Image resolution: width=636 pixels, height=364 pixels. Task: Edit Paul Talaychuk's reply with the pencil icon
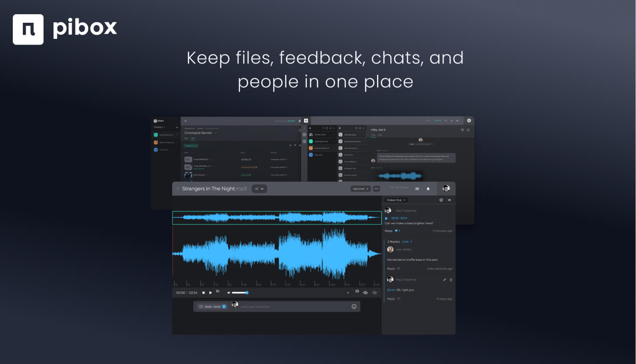444,280
